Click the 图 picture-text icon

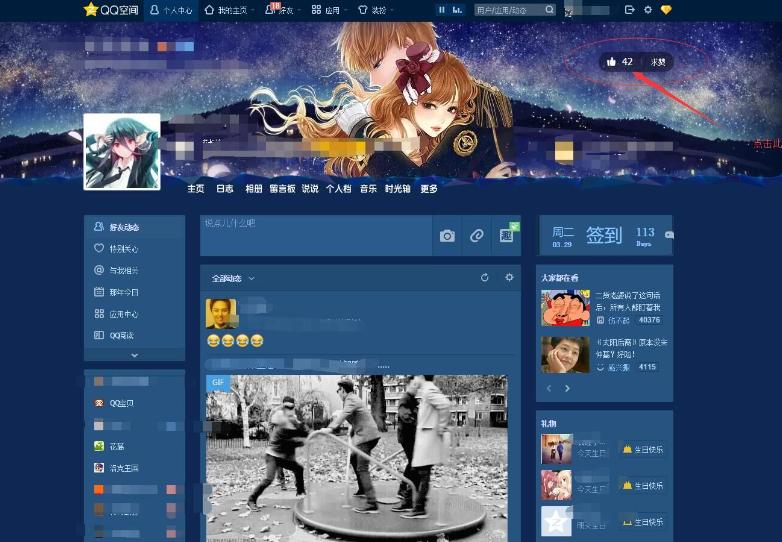tap(507, 236)
